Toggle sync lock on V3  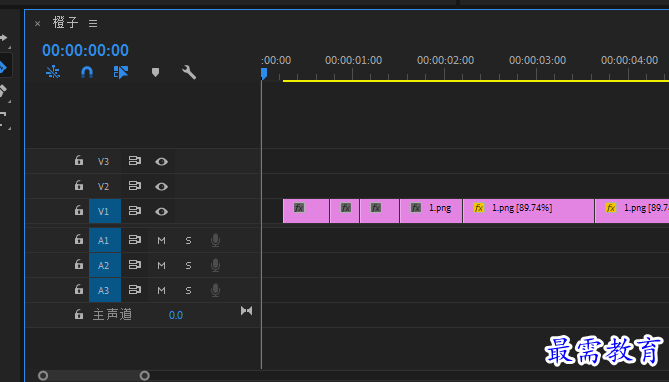click(135, 160)
